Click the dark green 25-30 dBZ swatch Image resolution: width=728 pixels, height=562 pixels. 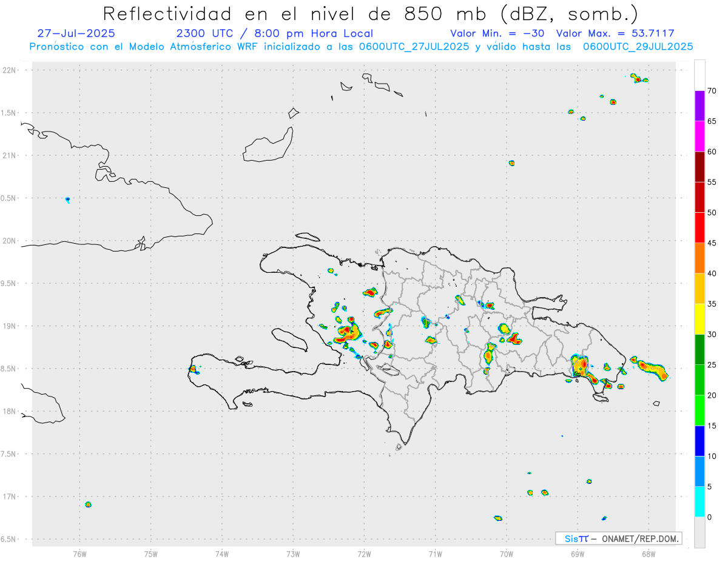click(x=699, y=350)
